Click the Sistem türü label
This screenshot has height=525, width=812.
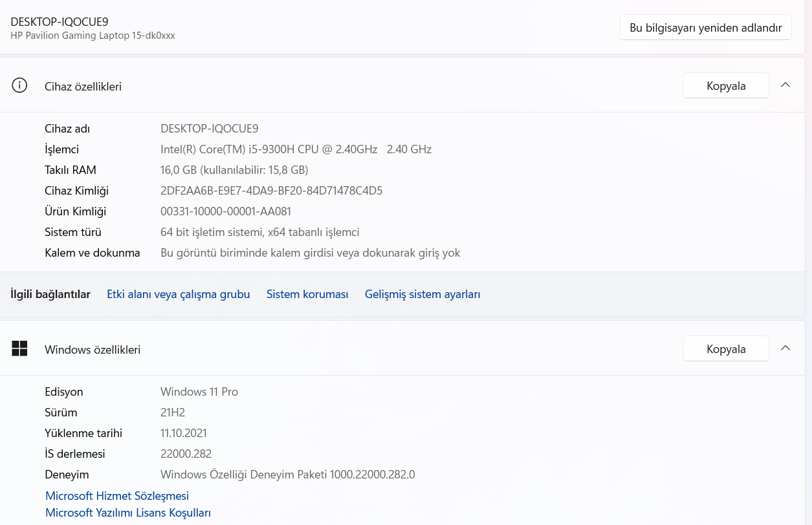pos(73,232)
